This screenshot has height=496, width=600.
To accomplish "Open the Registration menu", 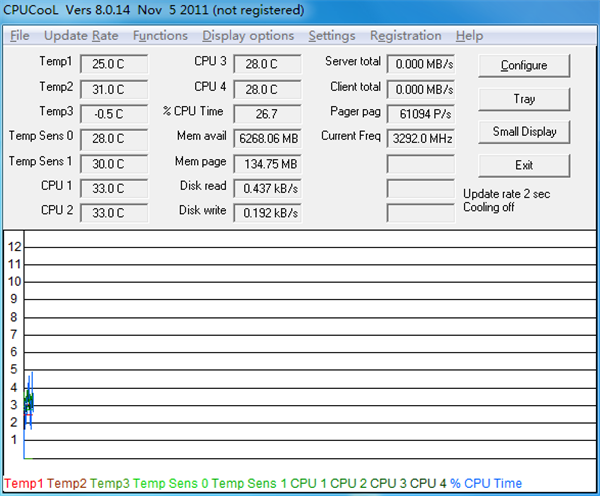I will [x=405, y=36].
